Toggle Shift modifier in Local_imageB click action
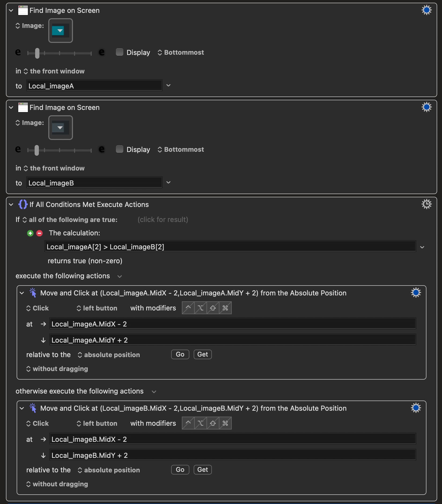 click(x=213, y=423)
